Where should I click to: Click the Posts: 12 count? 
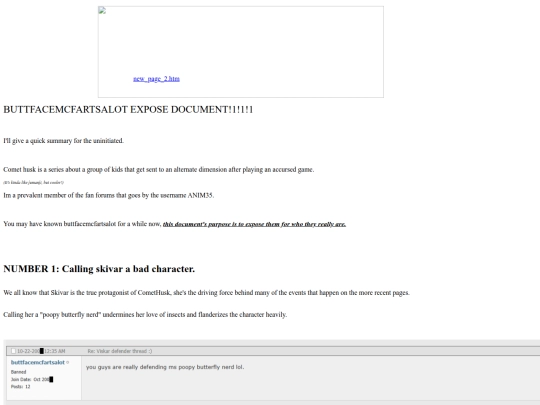tap(20, 386)
